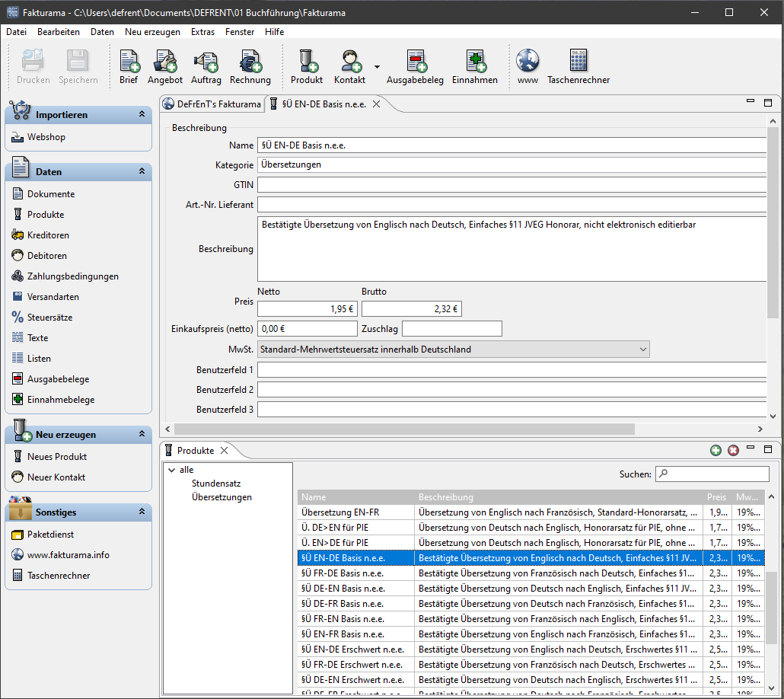Create a new Brief document

click(x=129, y=66)
